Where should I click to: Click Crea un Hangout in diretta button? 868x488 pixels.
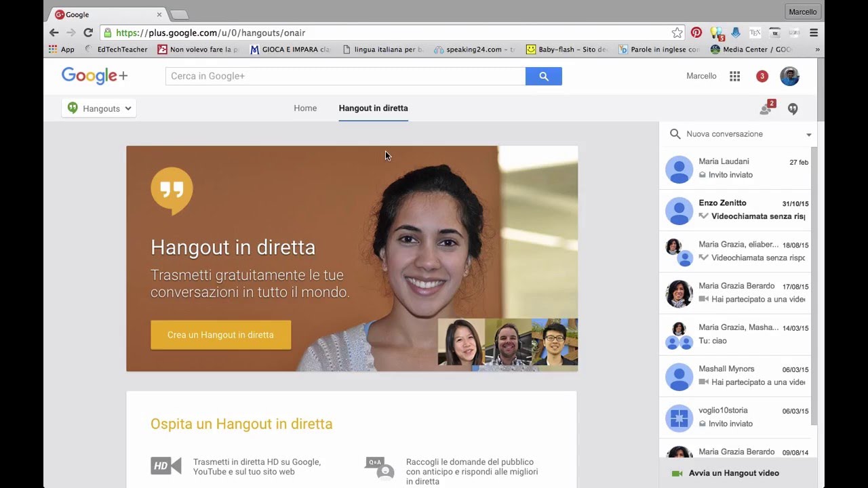[x=220, y=335]
